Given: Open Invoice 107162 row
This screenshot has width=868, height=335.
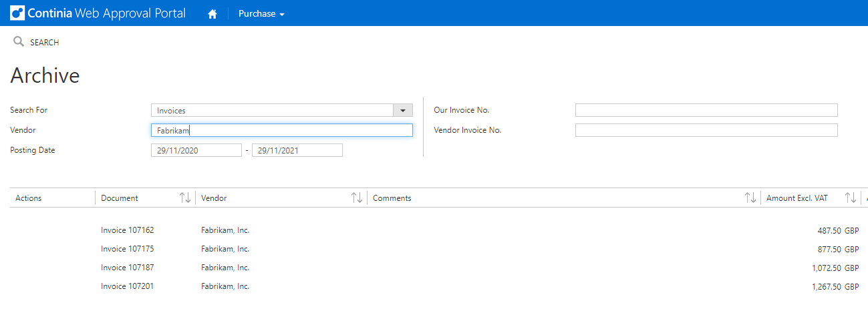Looking at the screenshot, I should tap(128, 230).
